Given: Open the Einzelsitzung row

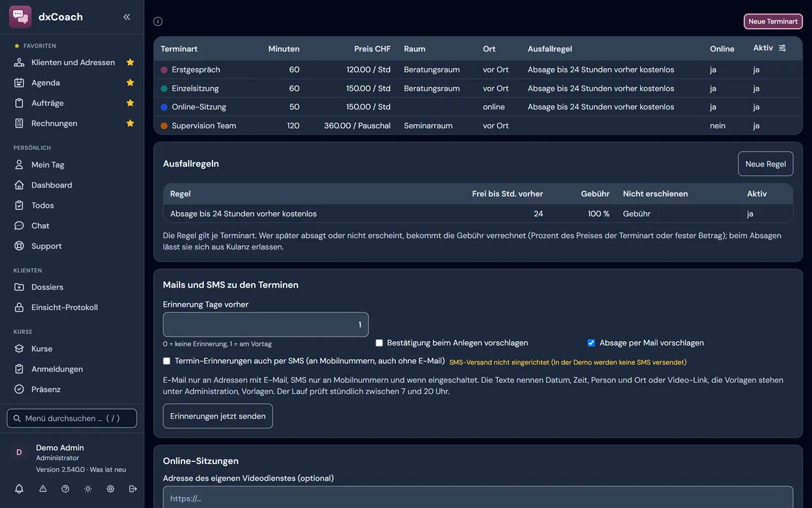Looking at the screenshot, I should coord(478,88).
